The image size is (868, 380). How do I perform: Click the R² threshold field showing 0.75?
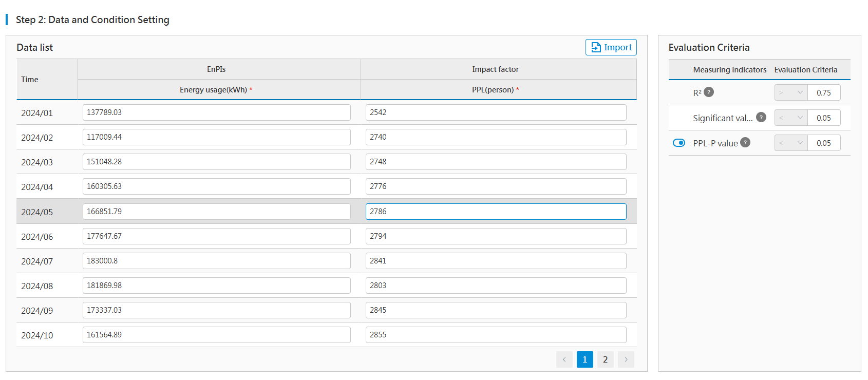click(824, 92)
